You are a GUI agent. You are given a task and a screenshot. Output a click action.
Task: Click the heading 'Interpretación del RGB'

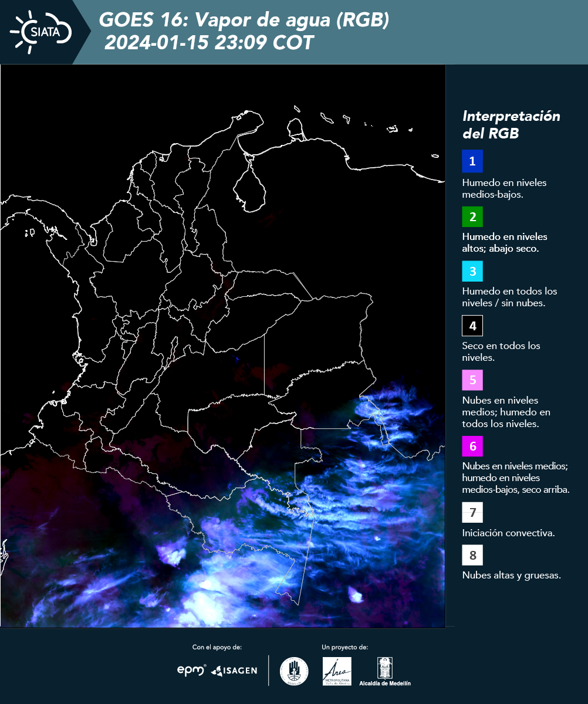[x=512, y=124]
